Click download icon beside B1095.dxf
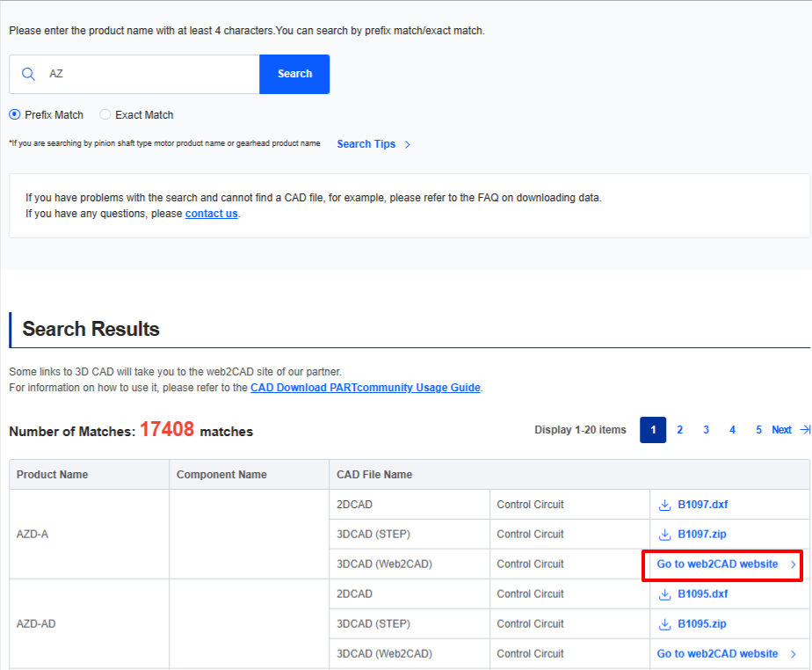The height and width of the screenshot is (670, 812). click(664, 594)
